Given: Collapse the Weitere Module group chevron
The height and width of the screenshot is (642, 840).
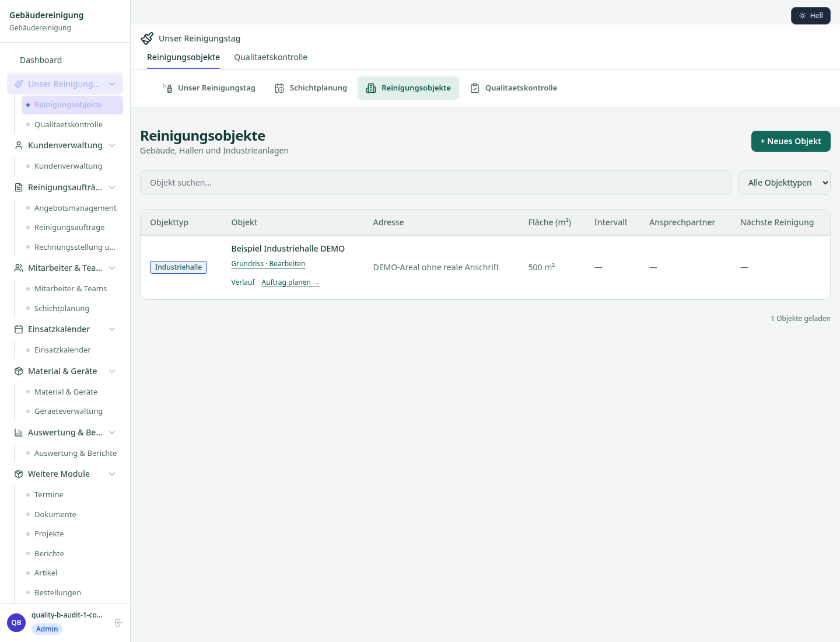Looking at the screenshot, I should [112, 474].
